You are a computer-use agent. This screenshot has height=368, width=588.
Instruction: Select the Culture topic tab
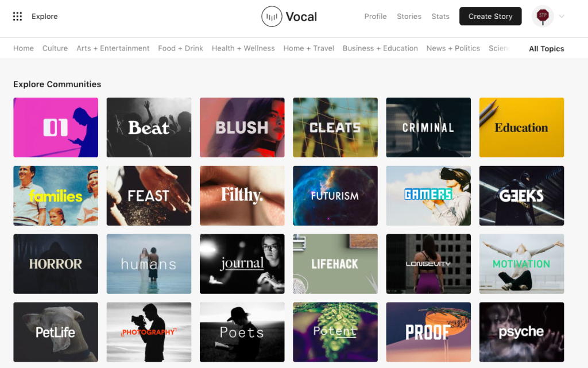click(x=55, y=48)
